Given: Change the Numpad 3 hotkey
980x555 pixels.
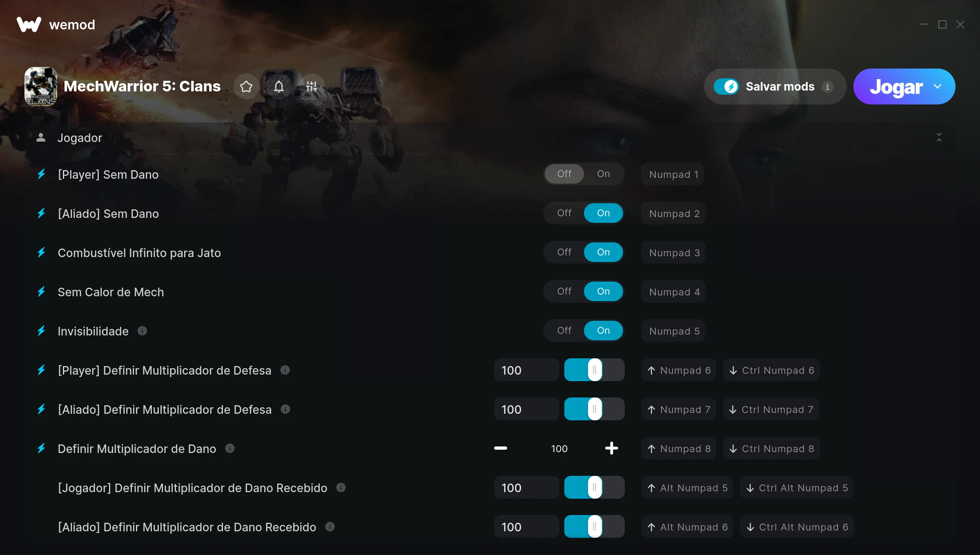Looking at the screenshot, I should (674, 253).
